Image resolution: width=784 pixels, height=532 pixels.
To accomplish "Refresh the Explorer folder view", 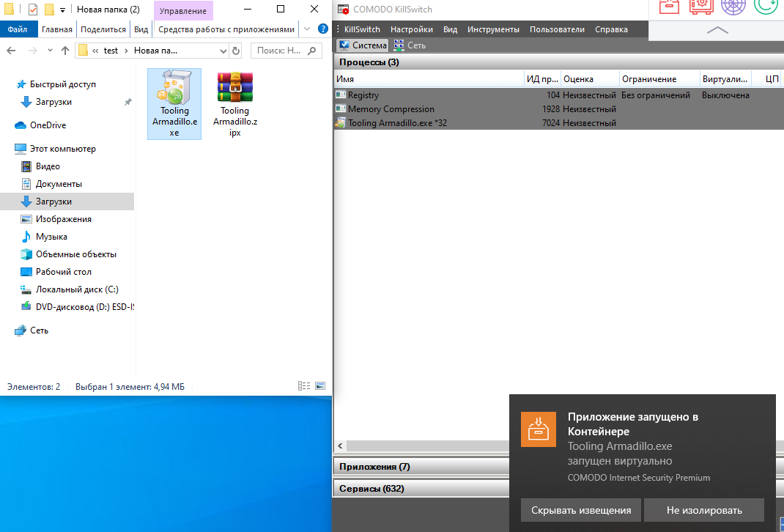I will [x=235, y=51].
